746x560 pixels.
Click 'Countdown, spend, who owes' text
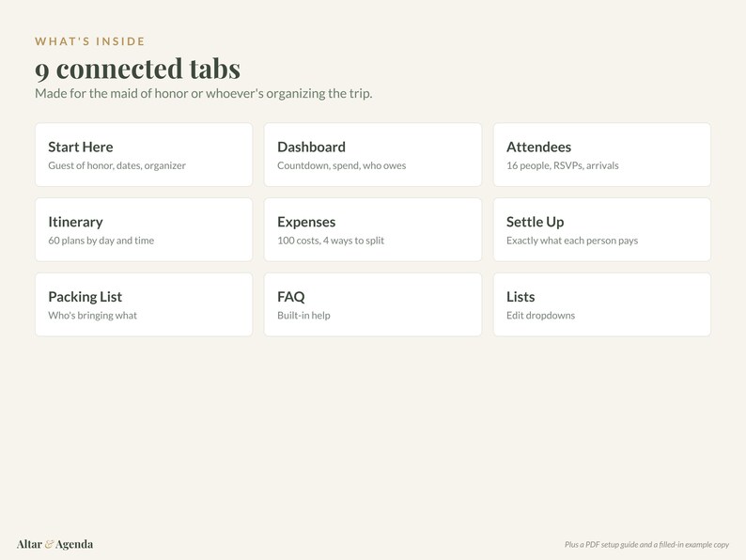(342, 165)
